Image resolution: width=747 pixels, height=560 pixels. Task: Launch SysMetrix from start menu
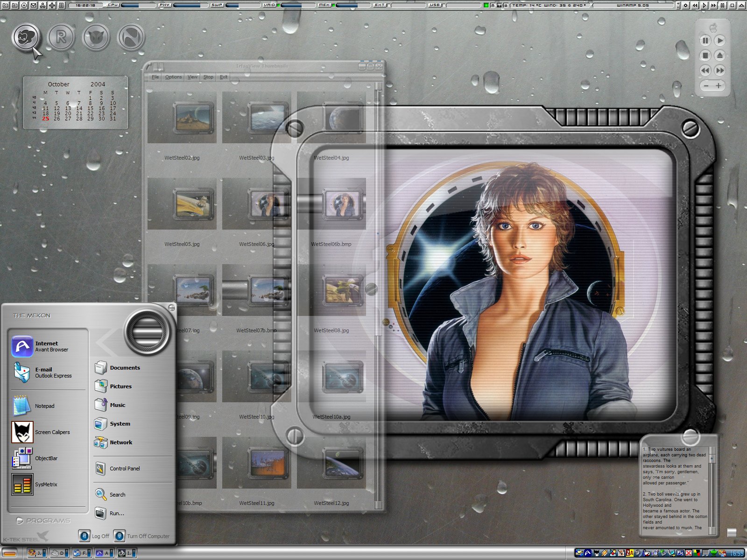(x=48, y=484)
